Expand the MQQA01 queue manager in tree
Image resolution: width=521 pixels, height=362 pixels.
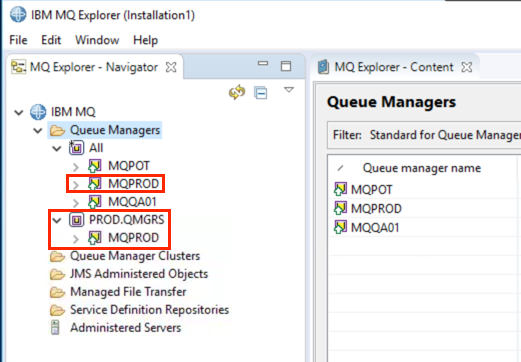76,202
